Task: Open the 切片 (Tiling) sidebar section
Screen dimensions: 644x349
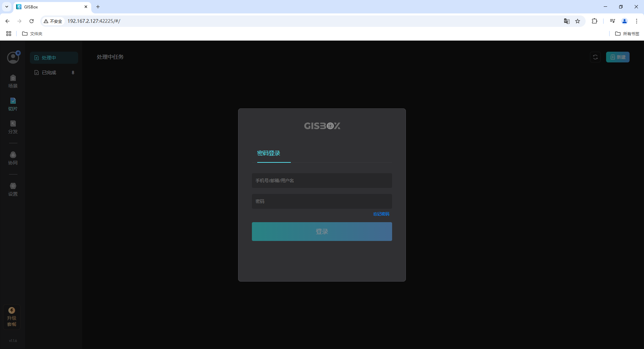Action: (x=13, y=104)
